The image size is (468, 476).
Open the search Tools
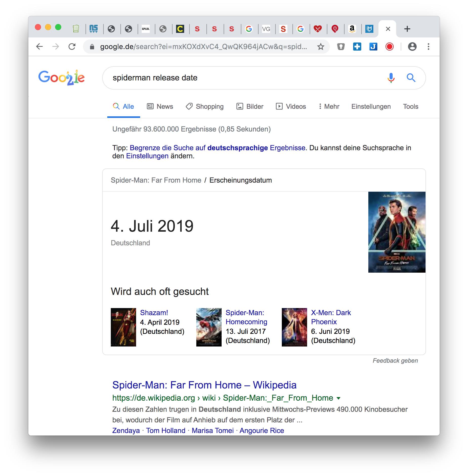[411, 106]
